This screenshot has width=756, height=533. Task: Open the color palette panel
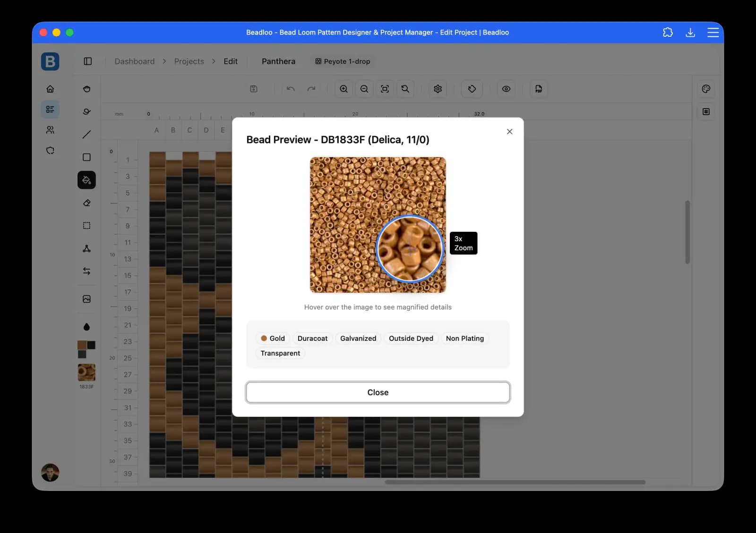tap(706, 89)
